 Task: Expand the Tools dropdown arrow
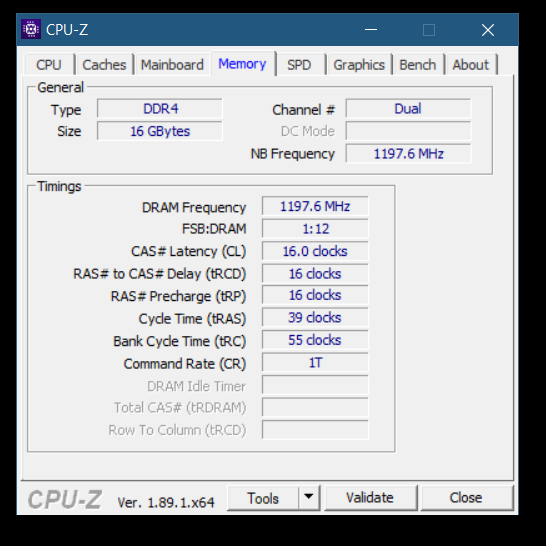[309, 497]
